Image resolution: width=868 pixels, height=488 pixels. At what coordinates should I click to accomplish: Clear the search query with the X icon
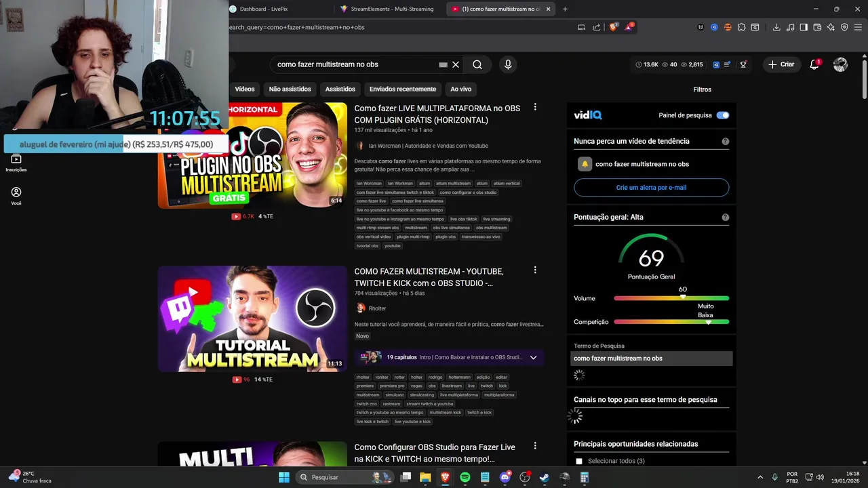click(x=456, y=64)
